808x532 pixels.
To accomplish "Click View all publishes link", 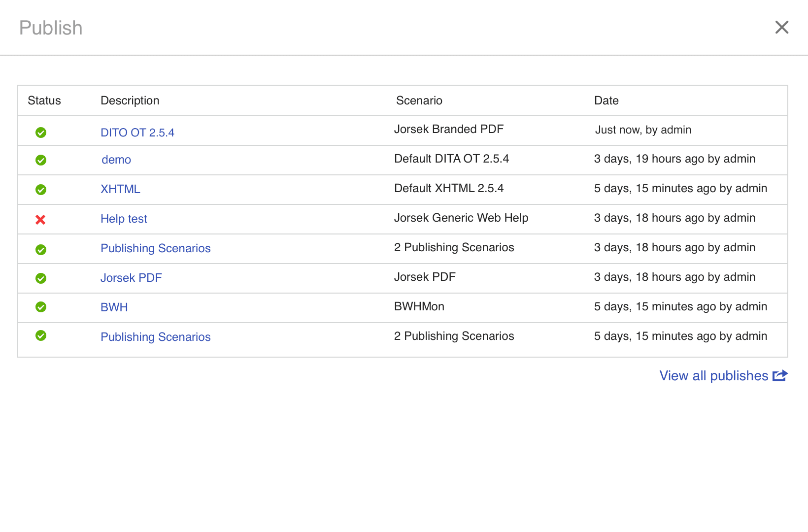I will [x=714, y=376].
